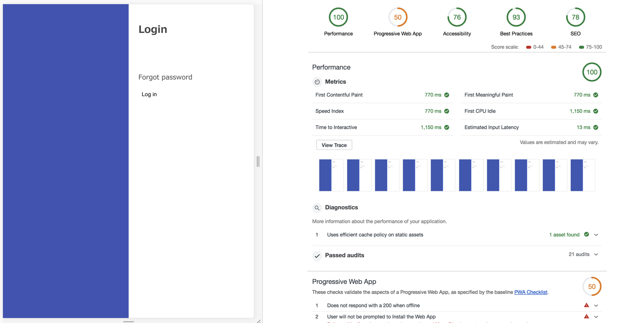
Task: Expand the cache policy audit chevron
Action: point(596,235)
